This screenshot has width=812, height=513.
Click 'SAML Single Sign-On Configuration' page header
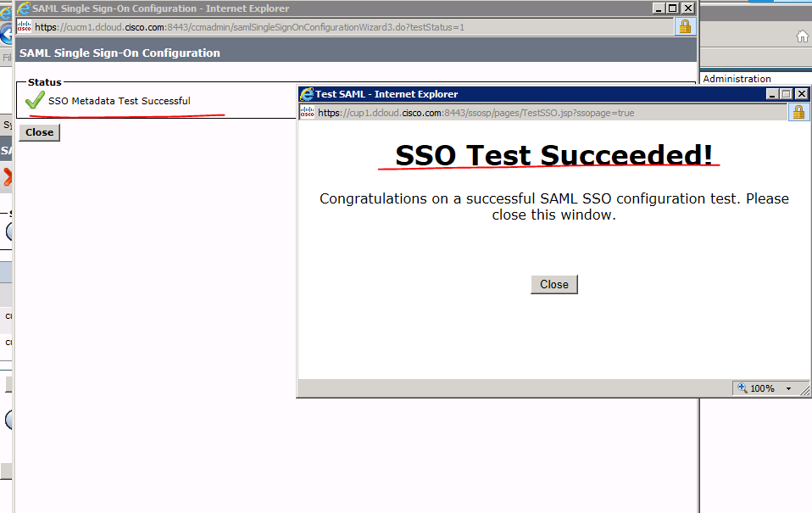coord(120,53)
